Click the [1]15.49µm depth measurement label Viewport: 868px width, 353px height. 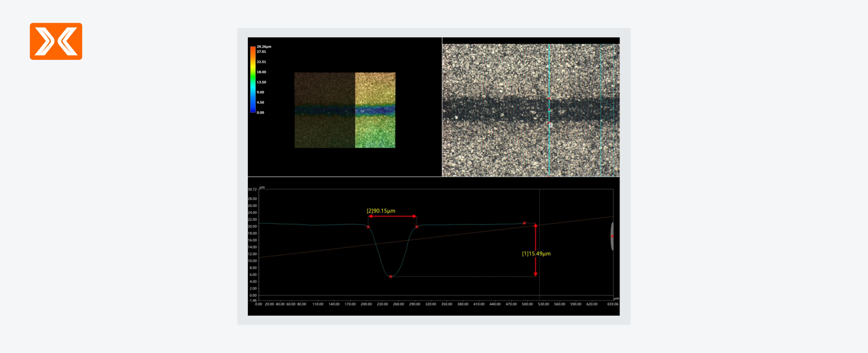[x=536, y=253]
